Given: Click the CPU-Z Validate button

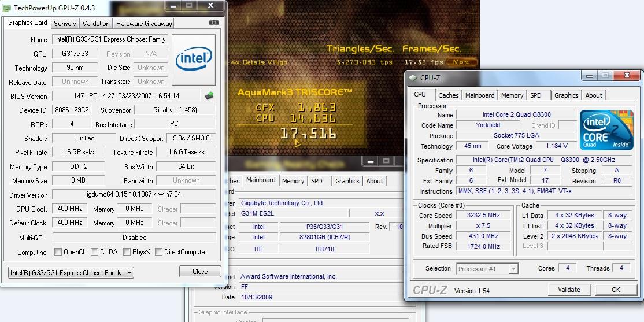Looking at the screenshot, I should tap(569, 290).
